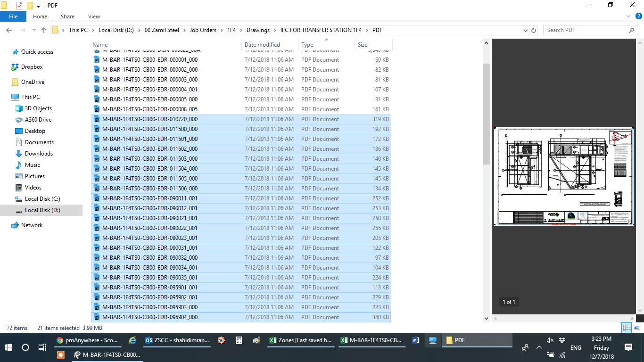
Task: Open the Calculator from the taskbar
Action: (239, 340)
